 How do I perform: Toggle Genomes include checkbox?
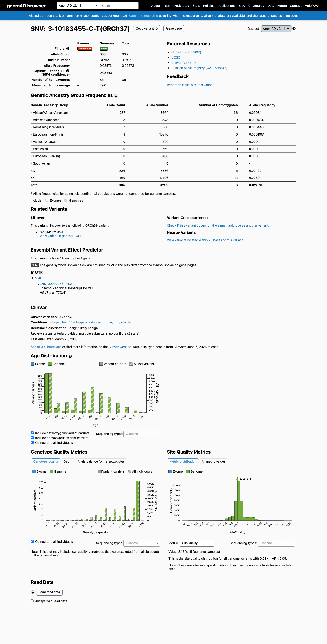(66, 200)
